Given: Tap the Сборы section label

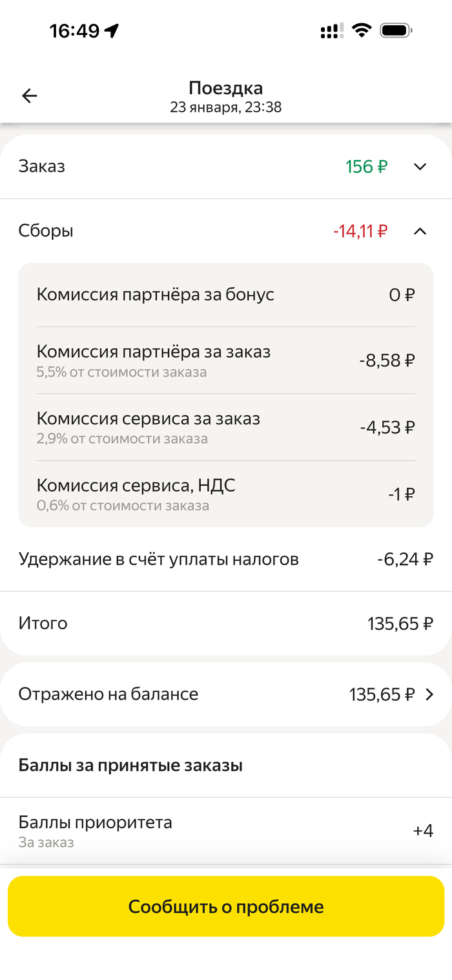Looking at the screenshot, I should click(x=46, y=231).
